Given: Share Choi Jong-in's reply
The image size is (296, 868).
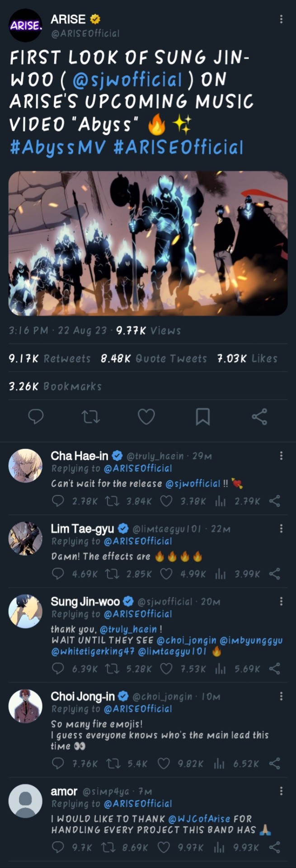Looking at the screenshot, I should 274,764.
